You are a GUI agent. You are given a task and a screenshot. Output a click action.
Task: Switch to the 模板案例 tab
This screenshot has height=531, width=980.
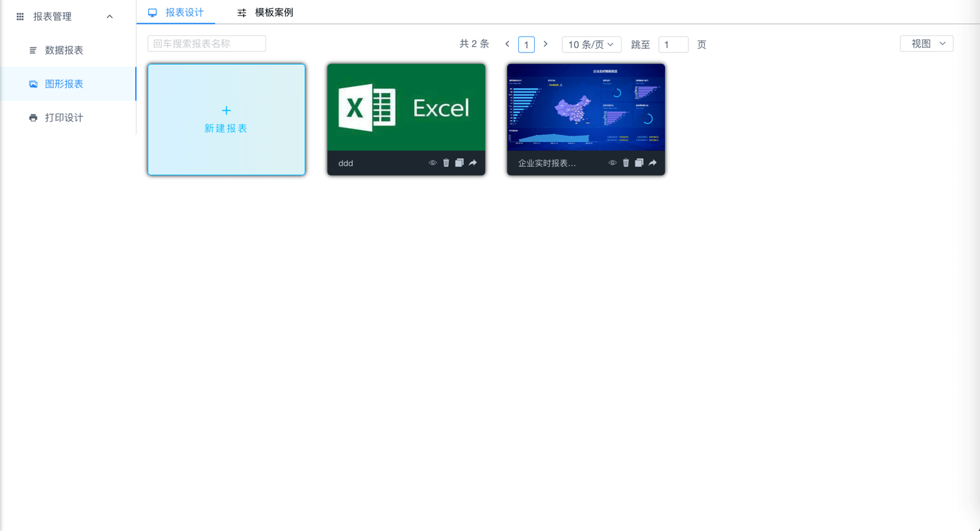click(265, 12)
